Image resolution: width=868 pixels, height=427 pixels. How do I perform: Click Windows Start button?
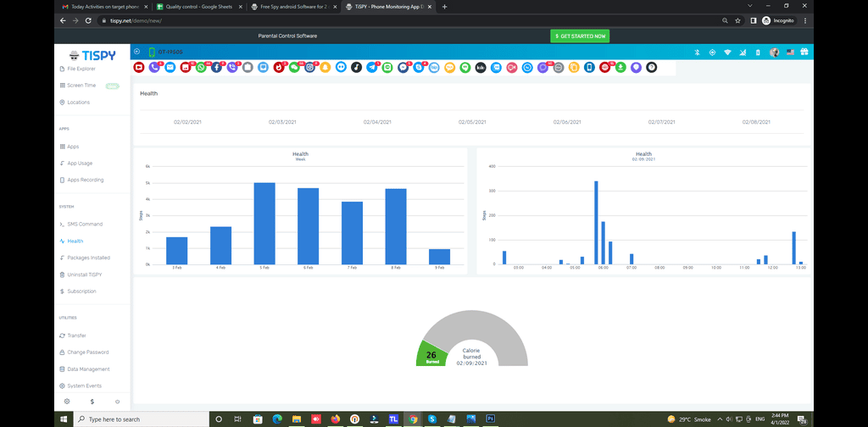[64, 419]
